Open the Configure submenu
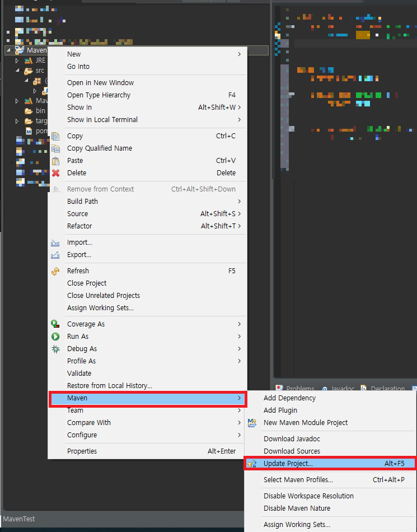Image resolution: width=417 pixels, height=532 pixels. point(147,435)
